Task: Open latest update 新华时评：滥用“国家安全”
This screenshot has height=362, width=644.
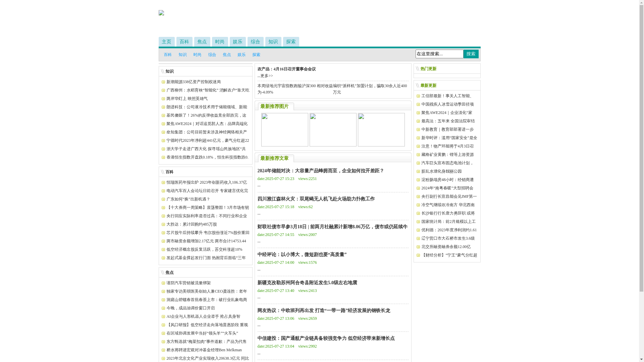Action: (449, 138)
